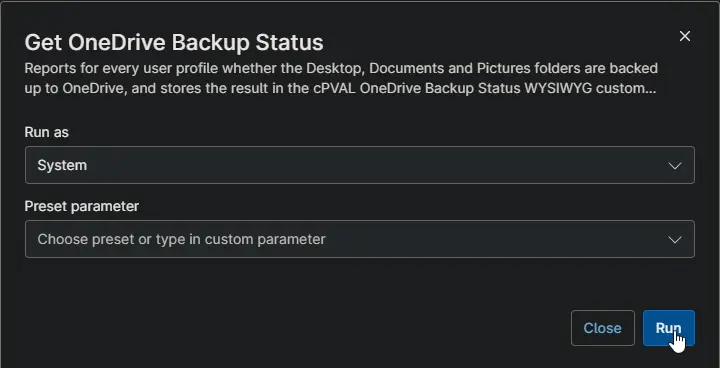This screenshot has height=368, width=720.
Task: Select the System value in Run as
Action: pyautogui.click(x=62, y=165)
